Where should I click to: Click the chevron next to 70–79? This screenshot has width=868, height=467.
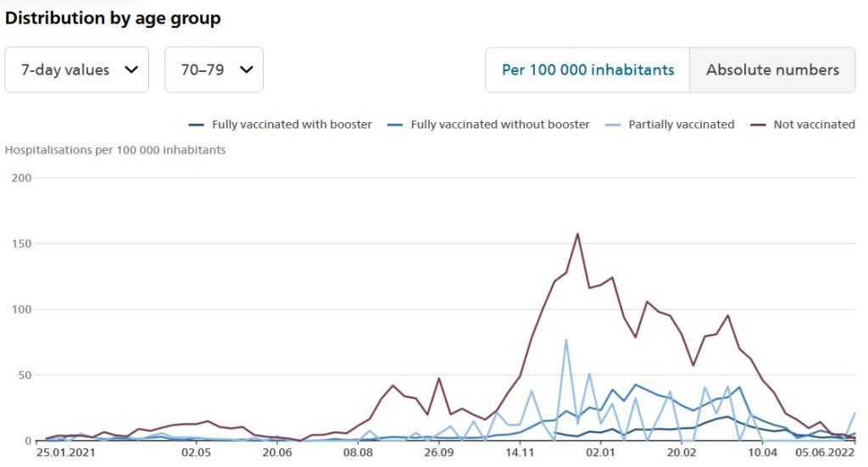pyautogui.click(x=246, y=69)
